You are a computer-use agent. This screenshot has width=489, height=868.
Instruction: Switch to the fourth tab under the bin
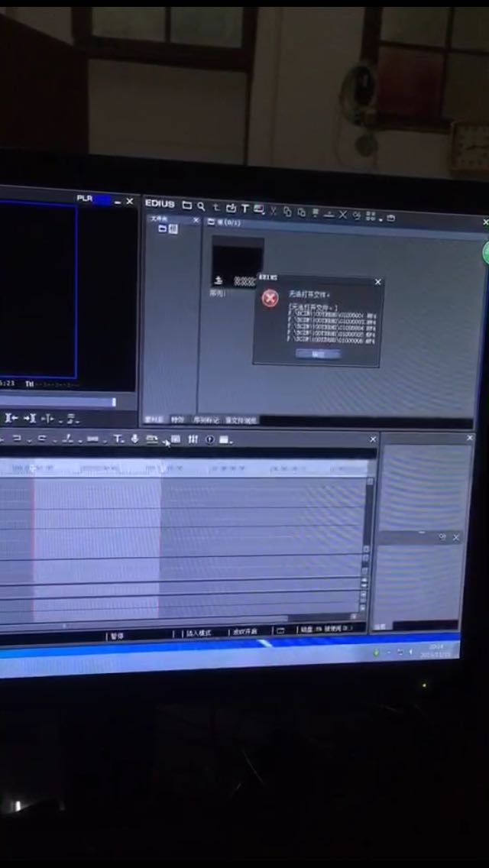pyautogui.click(x=241, y=421)
